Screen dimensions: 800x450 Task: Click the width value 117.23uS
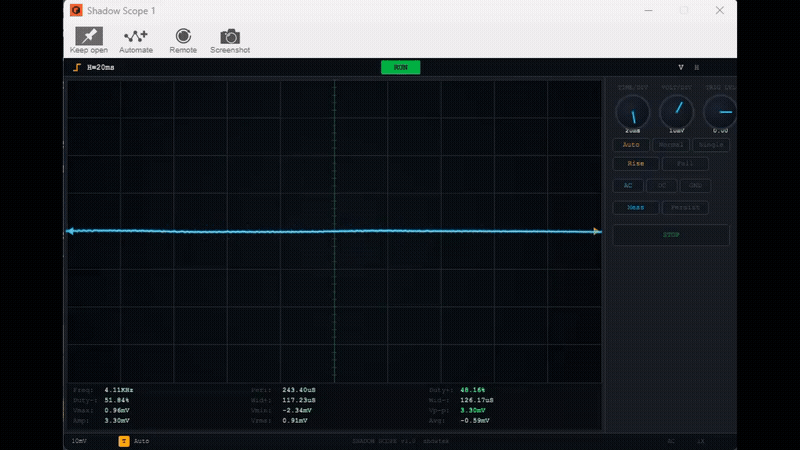pos(299,400)
